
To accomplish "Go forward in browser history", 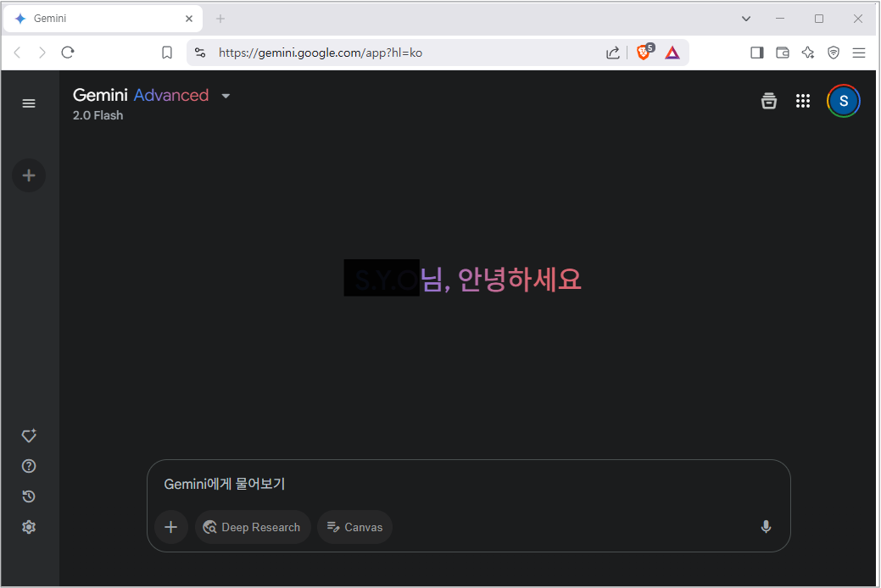I will pos(42,53).
